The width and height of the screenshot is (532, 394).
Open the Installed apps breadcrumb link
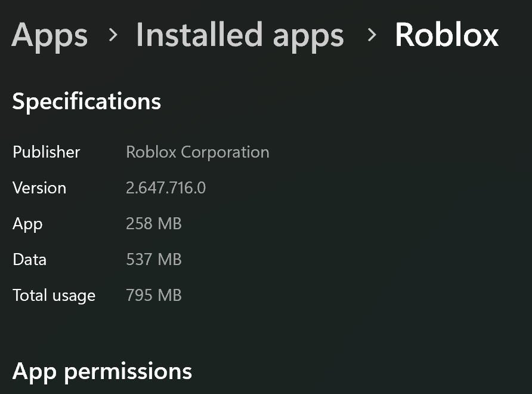(x=240, y=35)
